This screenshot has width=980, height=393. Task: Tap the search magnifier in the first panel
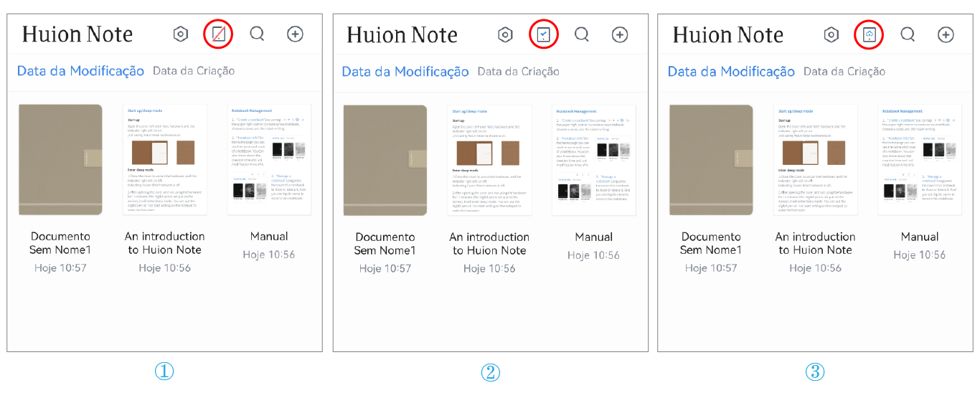pos(257,34)
